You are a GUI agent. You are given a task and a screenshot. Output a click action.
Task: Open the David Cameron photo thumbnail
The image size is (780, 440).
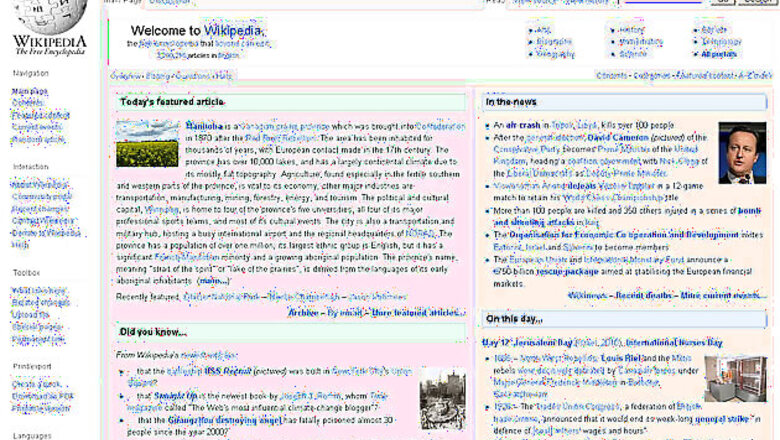(743, 153)
